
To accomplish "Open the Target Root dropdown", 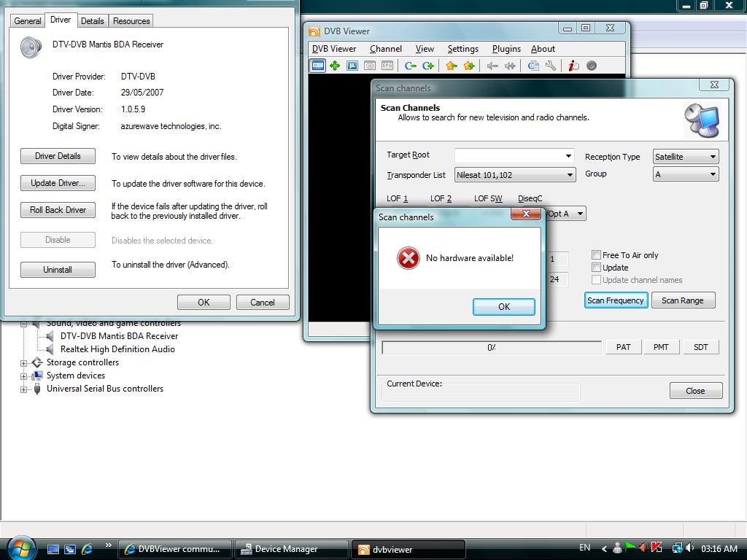I will 568,156.
